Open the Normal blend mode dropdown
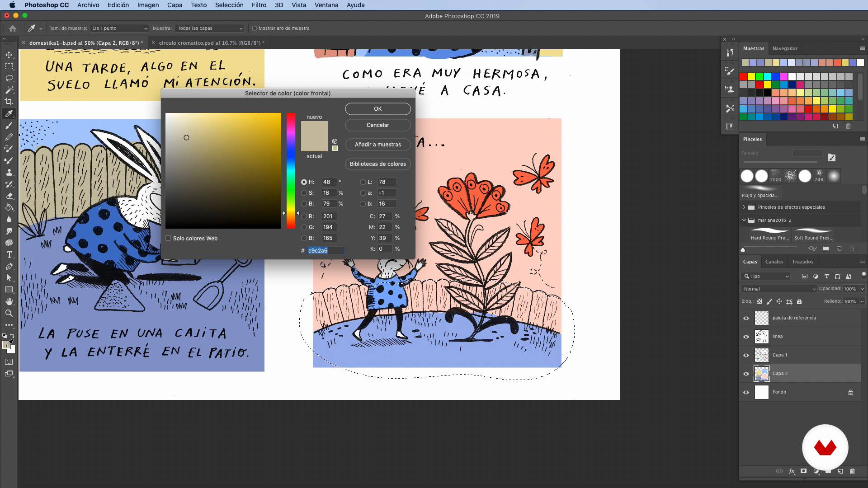This screenshot has height=488, width=868. pyautogui.click(x=779, y=289)
